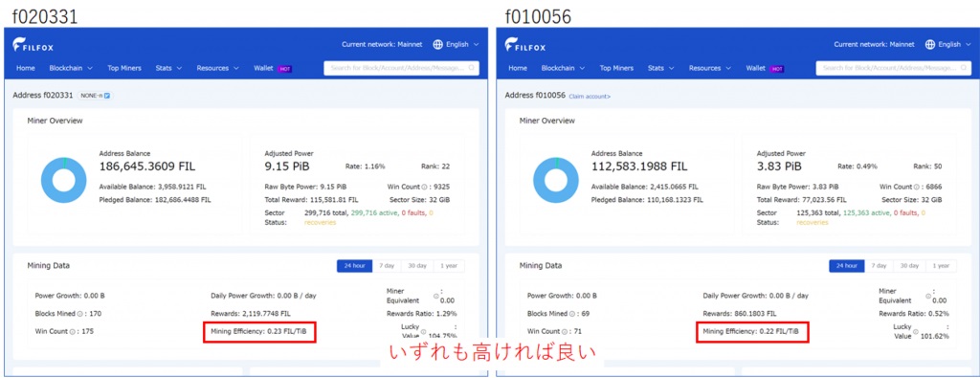Go to Home in the f010056 window
The width and height of the screenshot is (980, 378).
click(518, 68)
